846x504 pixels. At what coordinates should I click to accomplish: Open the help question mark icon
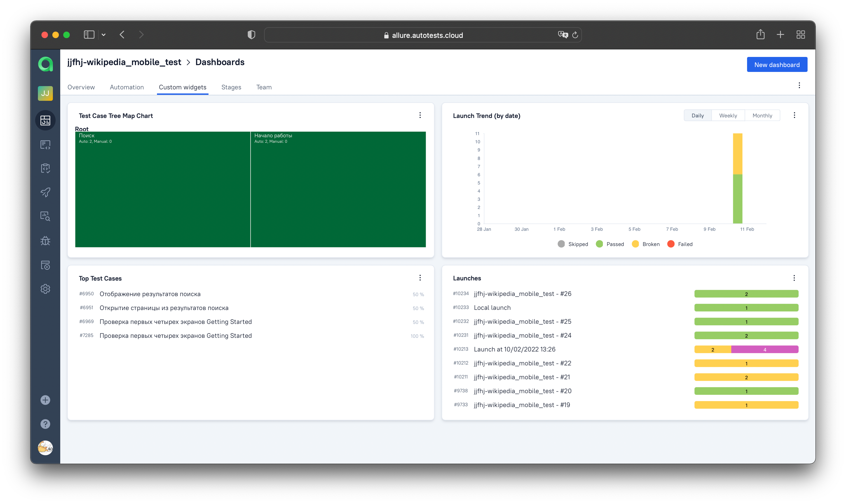click(45, 424)
